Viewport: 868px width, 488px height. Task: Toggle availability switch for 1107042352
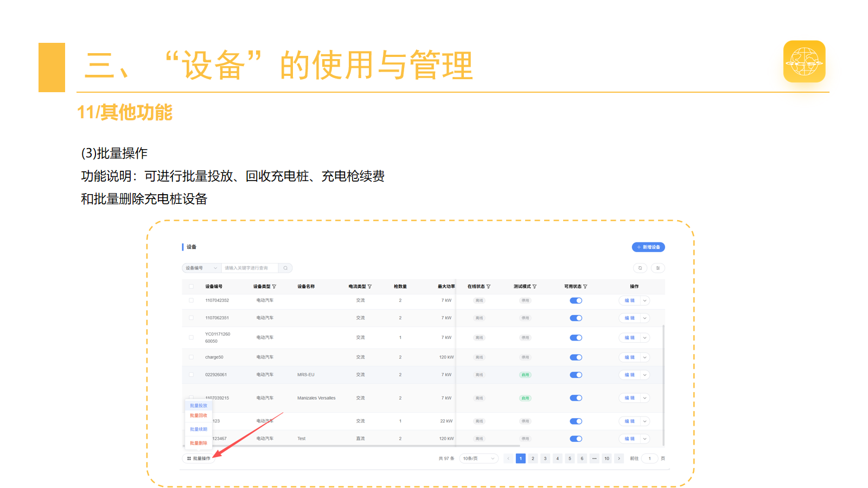click(576, 300)
